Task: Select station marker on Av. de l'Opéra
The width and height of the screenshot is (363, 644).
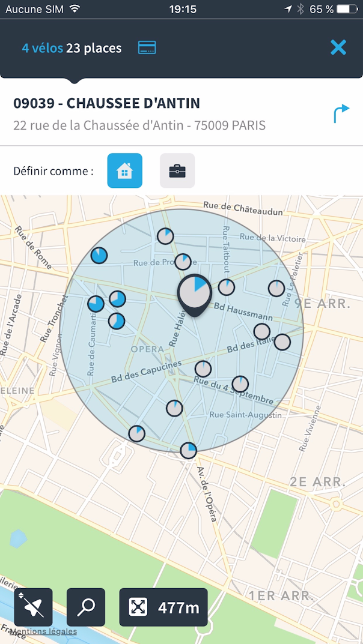Action: click(x=189, y=450)
